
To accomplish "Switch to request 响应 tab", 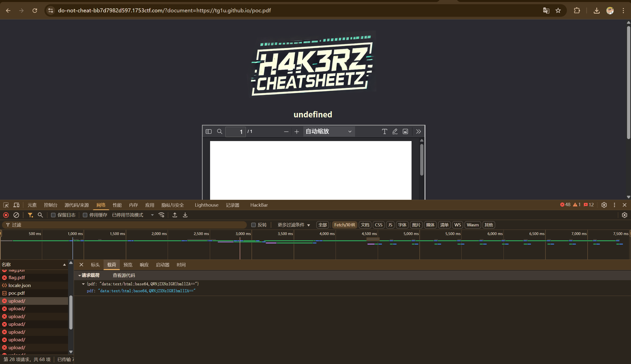I will coord(144,265).
